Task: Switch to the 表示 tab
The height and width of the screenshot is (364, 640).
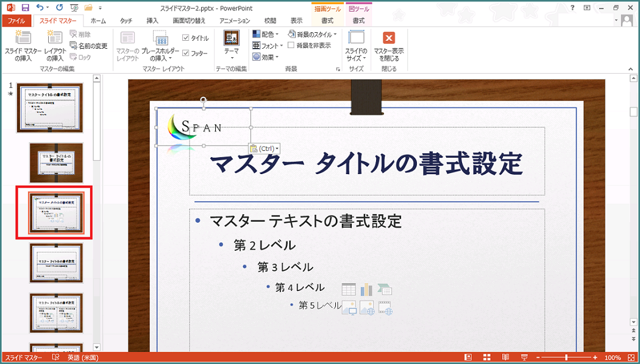Action: pyautogui.click(x=296, y=20)
